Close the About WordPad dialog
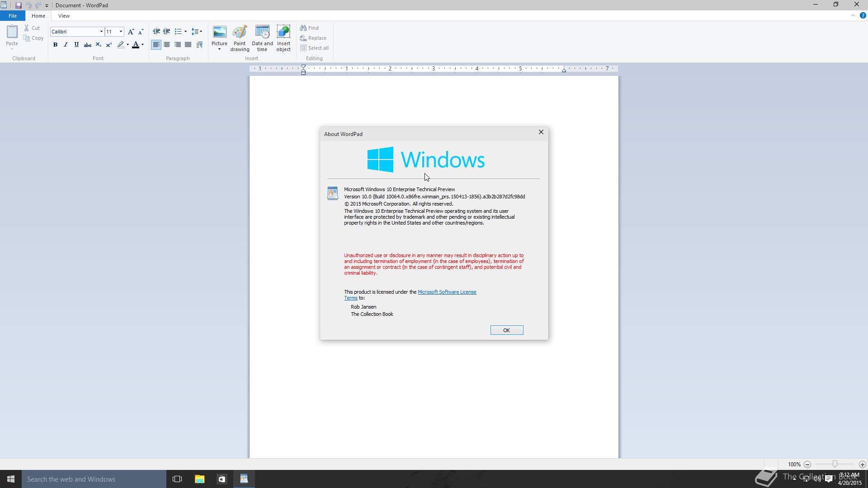868x488 pixels. (x=541, y=132)
